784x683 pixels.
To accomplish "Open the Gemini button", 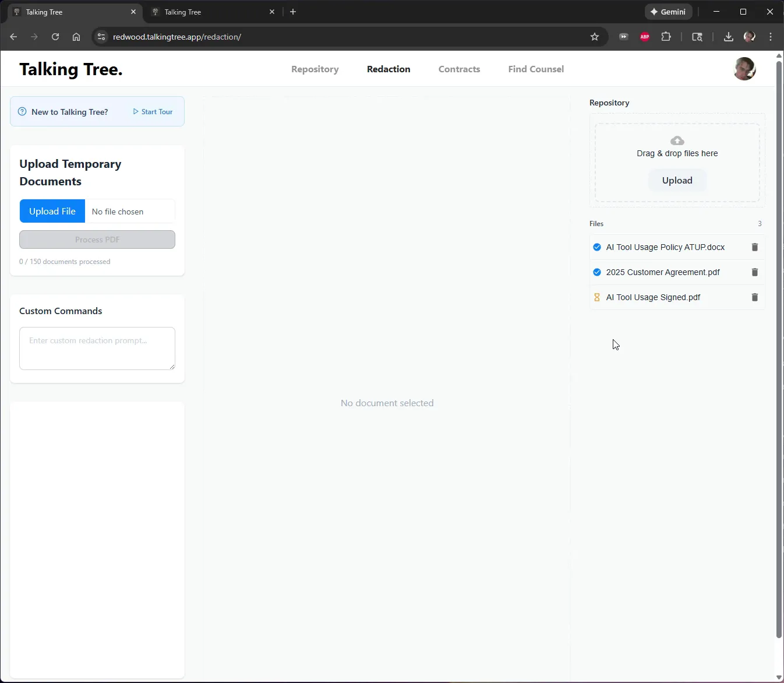I will tap(668, 12).
